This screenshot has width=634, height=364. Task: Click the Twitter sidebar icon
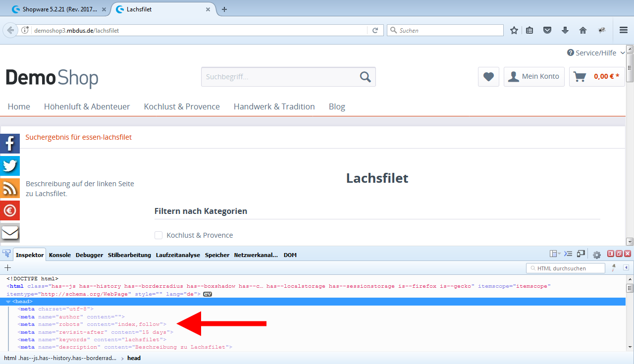pos(10,166)
